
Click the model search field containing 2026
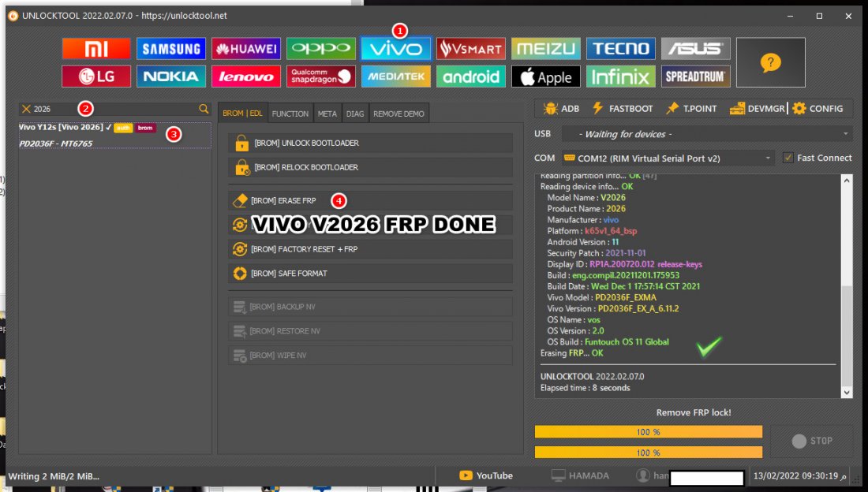point(114,109)
